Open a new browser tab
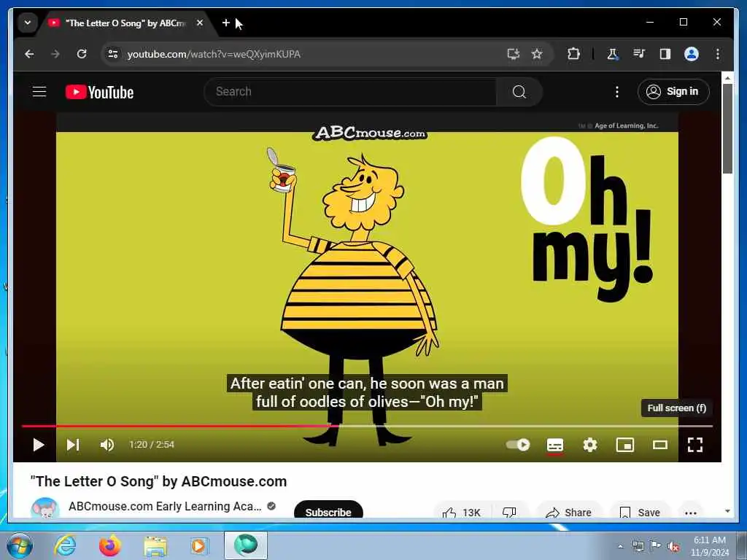This screenshot has width=747, height=560. click(x=226, y=23)
